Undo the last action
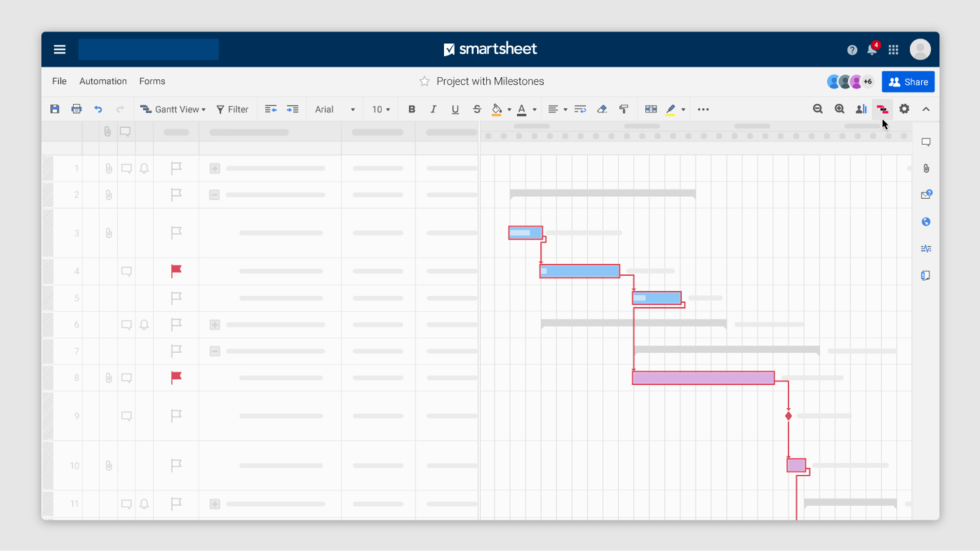Image resolution: width=980 pixels, height=551 pixels. 98,109
